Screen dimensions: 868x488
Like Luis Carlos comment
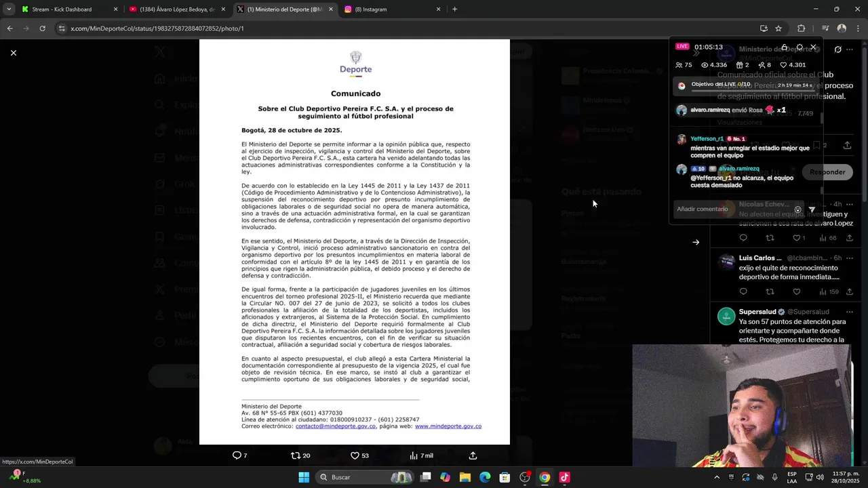tap(797, 292)
